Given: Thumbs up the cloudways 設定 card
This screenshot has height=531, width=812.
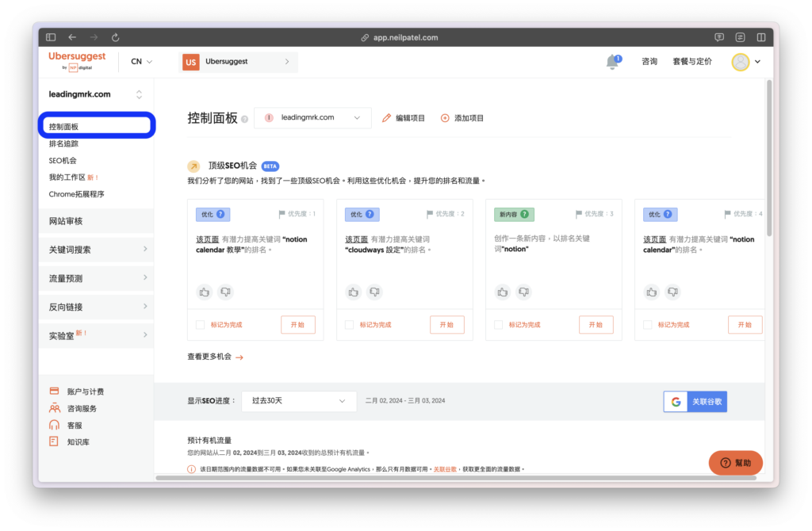Looking at the screenshot, I should pos(354,292).
